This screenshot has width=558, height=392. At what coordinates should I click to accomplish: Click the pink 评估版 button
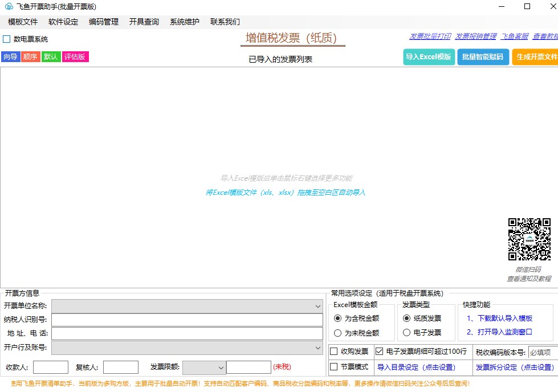tap(75, 57)
